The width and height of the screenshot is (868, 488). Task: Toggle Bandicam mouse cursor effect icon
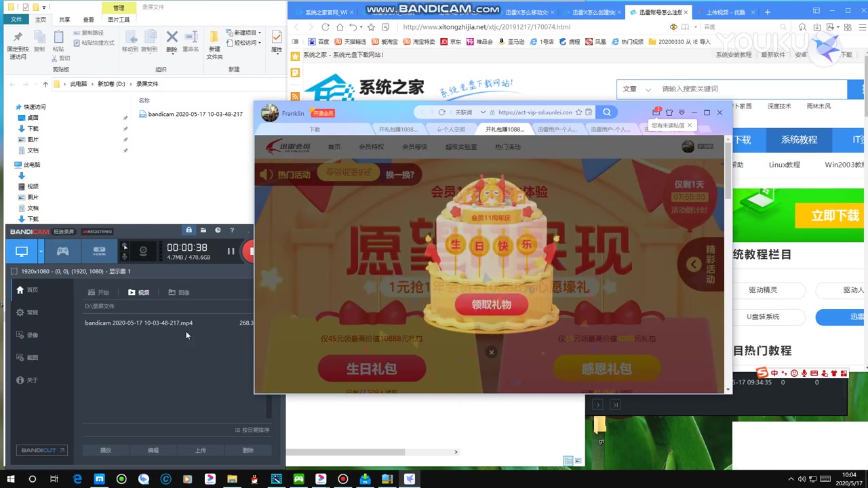coord(124,246)
